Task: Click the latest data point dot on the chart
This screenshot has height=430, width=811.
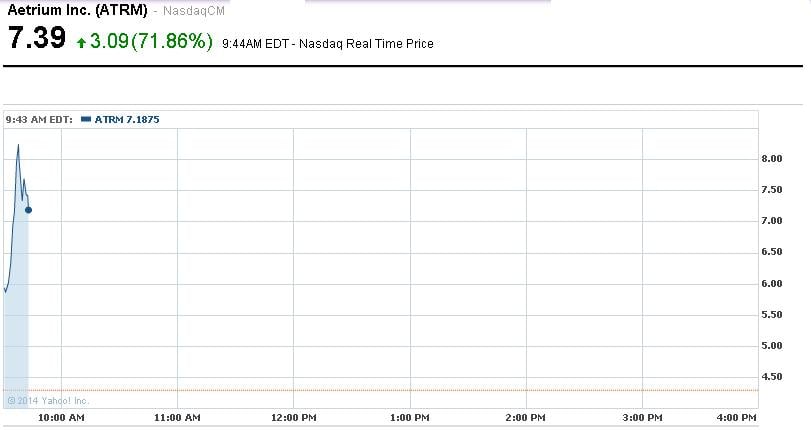Action: click(x=28, y=210)
